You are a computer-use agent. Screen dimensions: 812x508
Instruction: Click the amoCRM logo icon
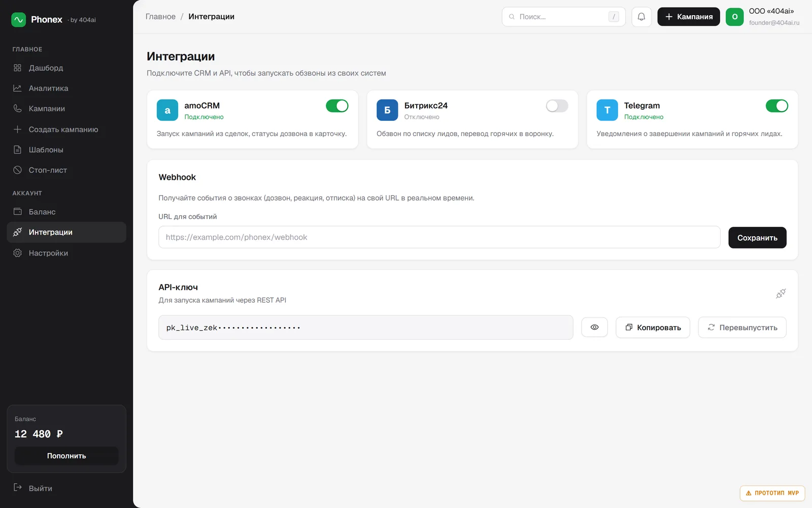coord(167,110)
